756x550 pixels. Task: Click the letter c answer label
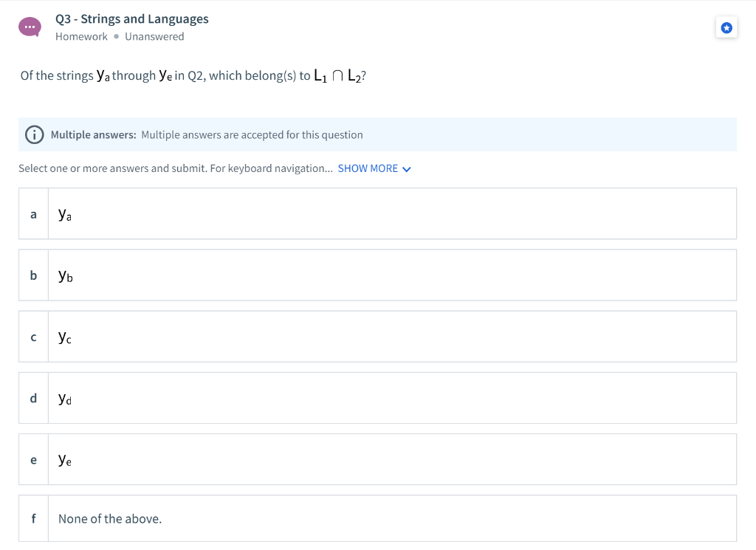33,337
